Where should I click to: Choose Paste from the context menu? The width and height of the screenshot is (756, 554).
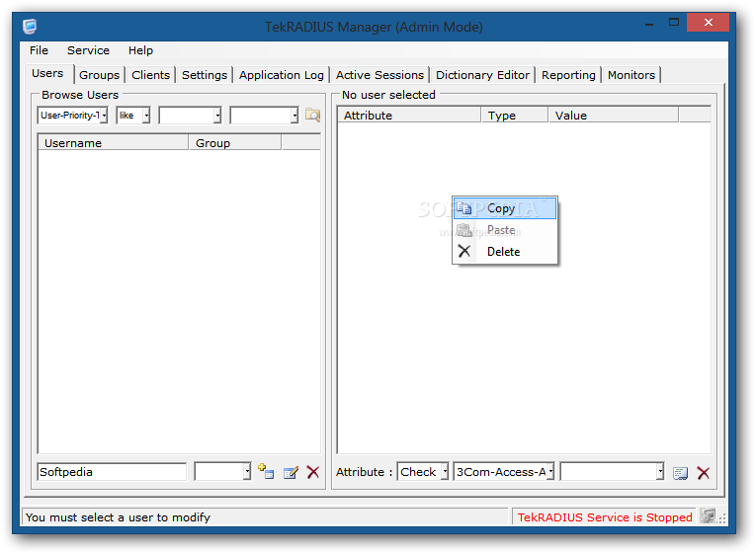[504, 230]
